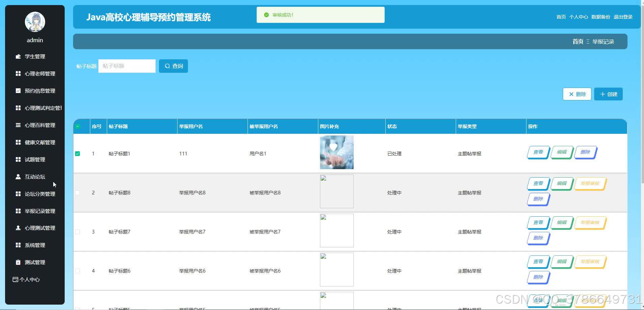Click 被举报用户名8 cell
644x310 pixels.
265,193
